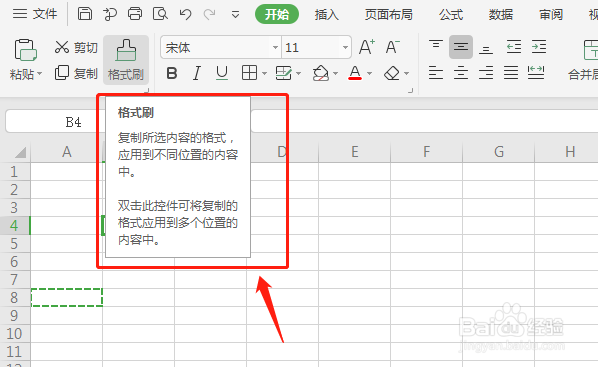Open the 审阅 tab
Viewport: 598px width, 367px height.
(x=551, y=14)
